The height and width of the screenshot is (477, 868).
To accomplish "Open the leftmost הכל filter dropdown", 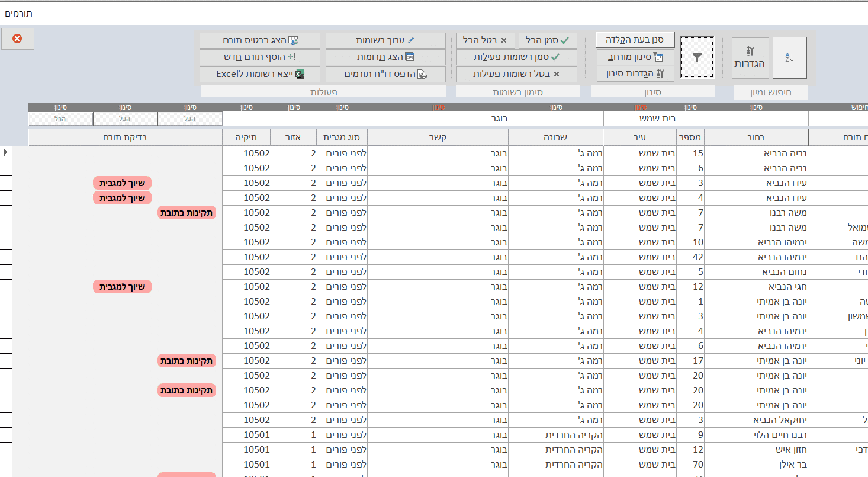I will point(60,119).
